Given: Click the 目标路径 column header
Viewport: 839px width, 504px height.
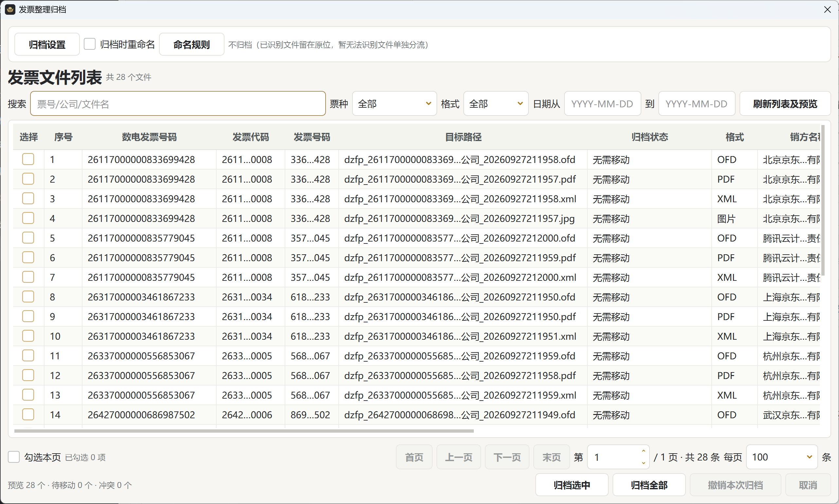Looking at the screenshot, I should 463,137.
